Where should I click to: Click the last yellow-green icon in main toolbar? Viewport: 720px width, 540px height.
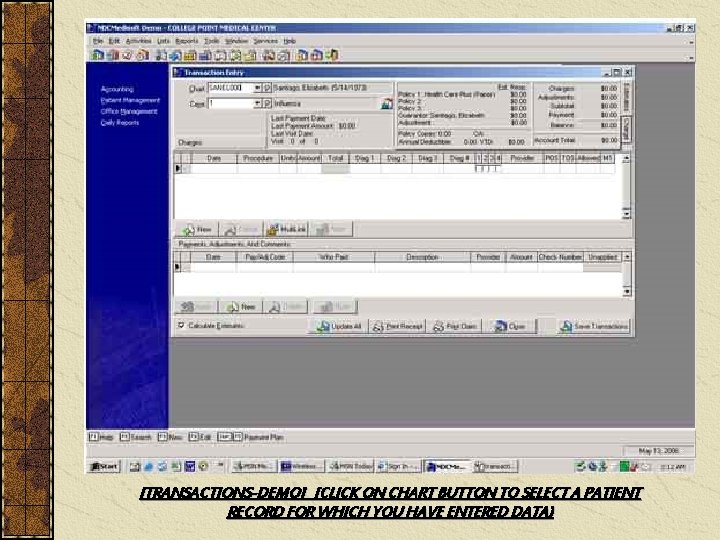pyautogui.click(x=332, y=56)
